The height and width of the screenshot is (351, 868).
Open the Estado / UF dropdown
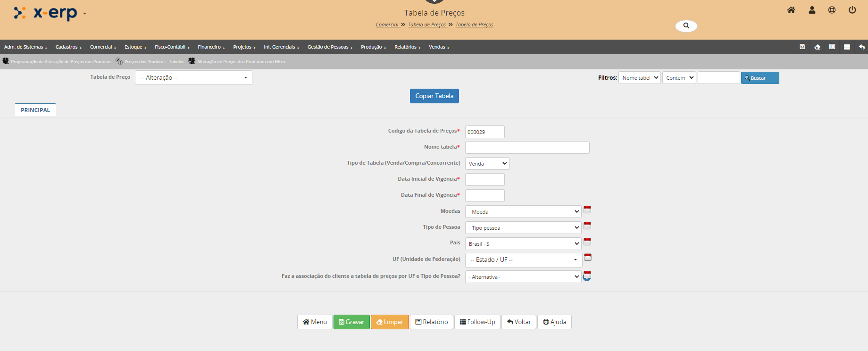pos(523,260)
